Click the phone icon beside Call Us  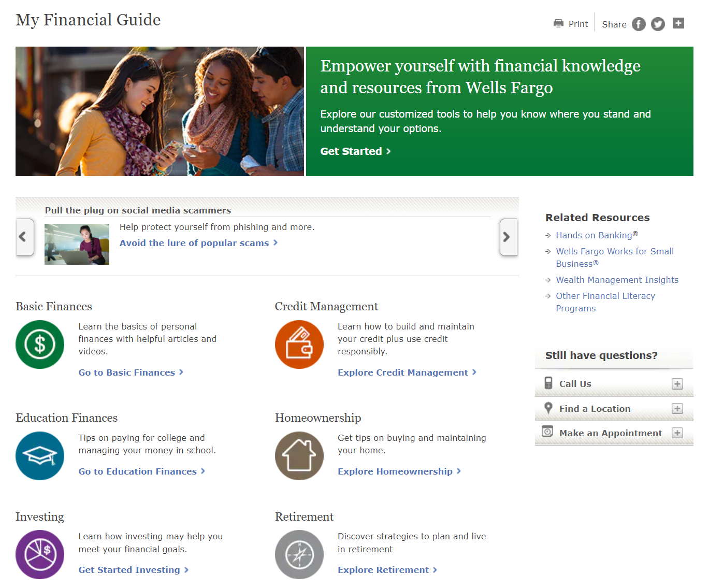548,383
